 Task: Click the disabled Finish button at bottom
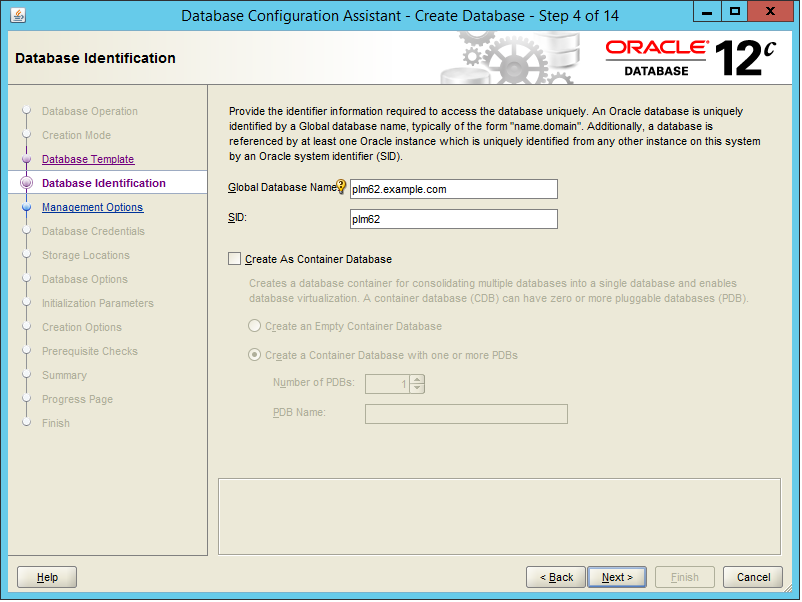pos(684,577)
